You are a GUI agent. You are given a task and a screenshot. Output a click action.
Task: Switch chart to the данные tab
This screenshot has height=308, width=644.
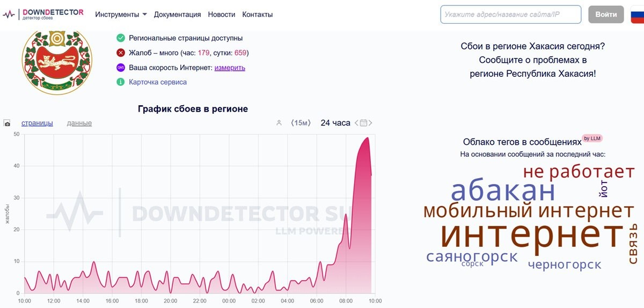pos(79,123)
